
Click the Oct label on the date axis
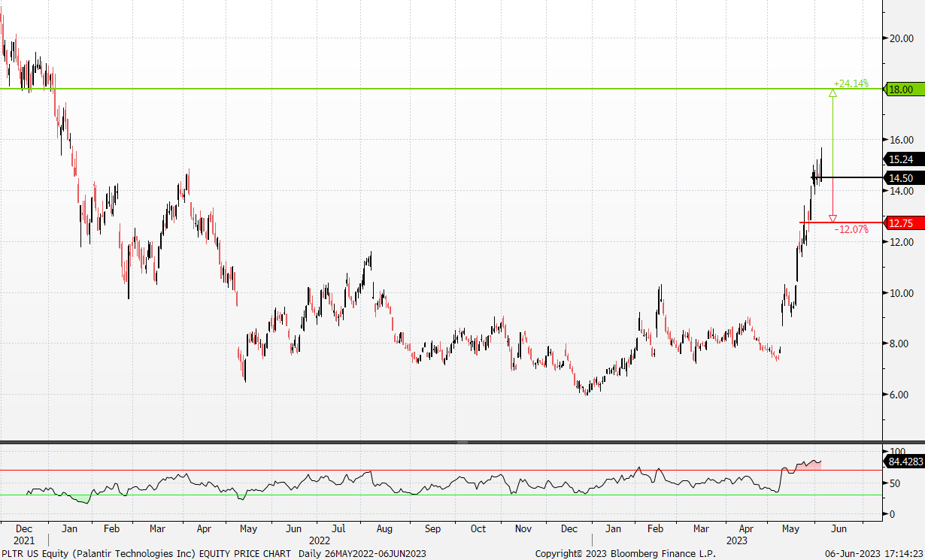[x=478, y=528]
